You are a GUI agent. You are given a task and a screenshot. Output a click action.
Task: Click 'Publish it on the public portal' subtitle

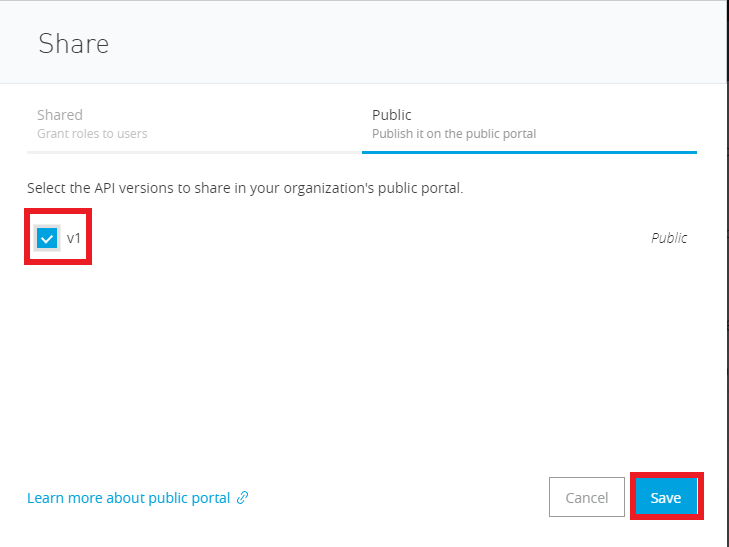coord(454,134)
